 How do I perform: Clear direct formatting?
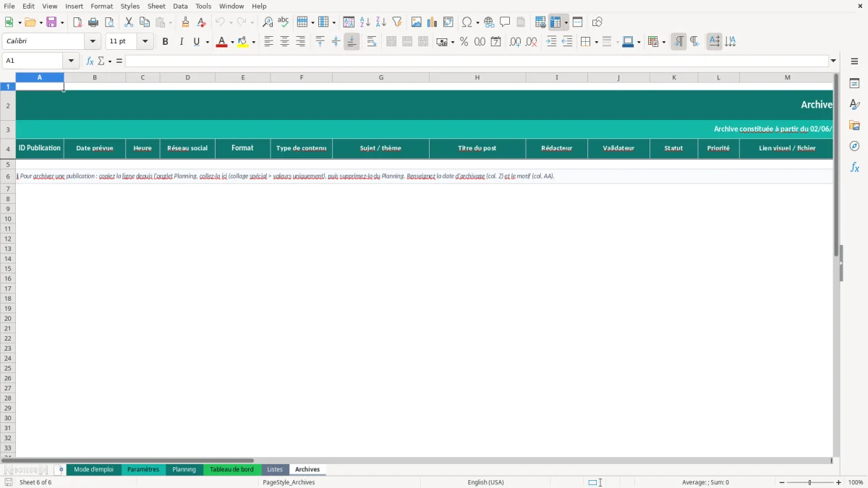(201, 22)
